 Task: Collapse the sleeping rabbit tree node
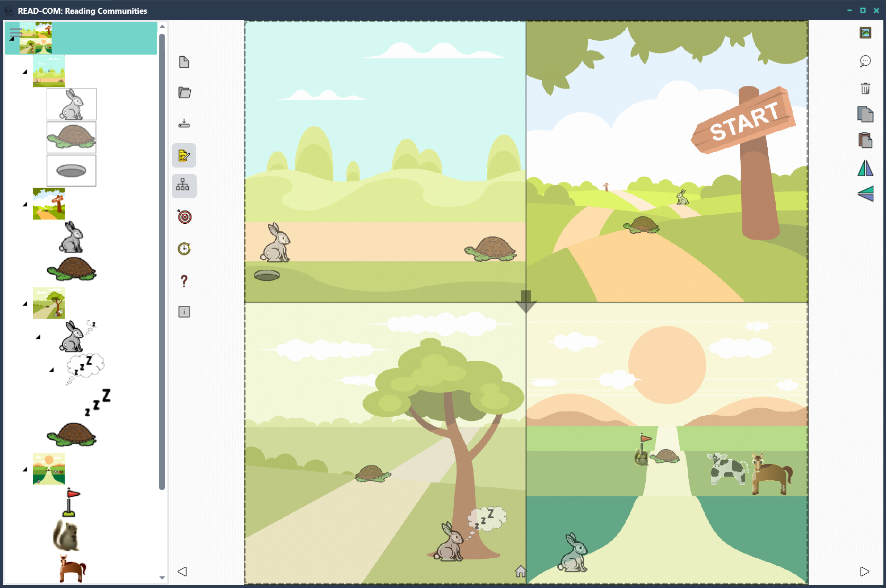[x=38, y=337]
